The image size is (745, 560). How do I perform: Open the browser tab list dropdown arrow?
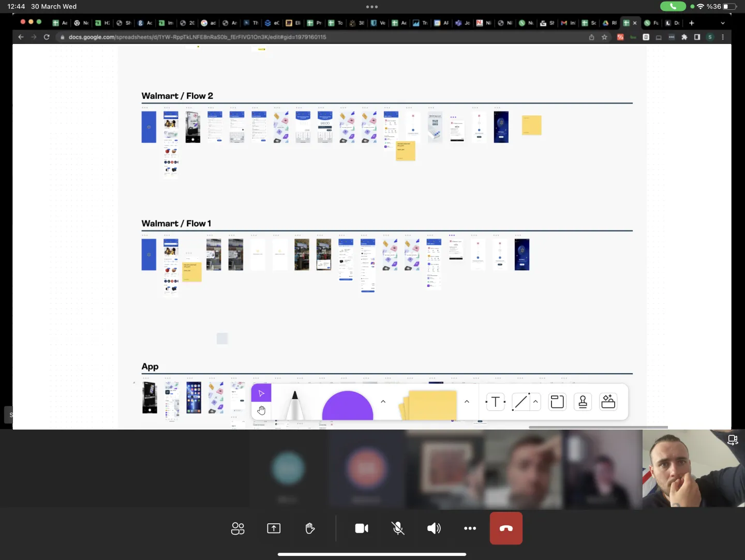coord(723,23)
